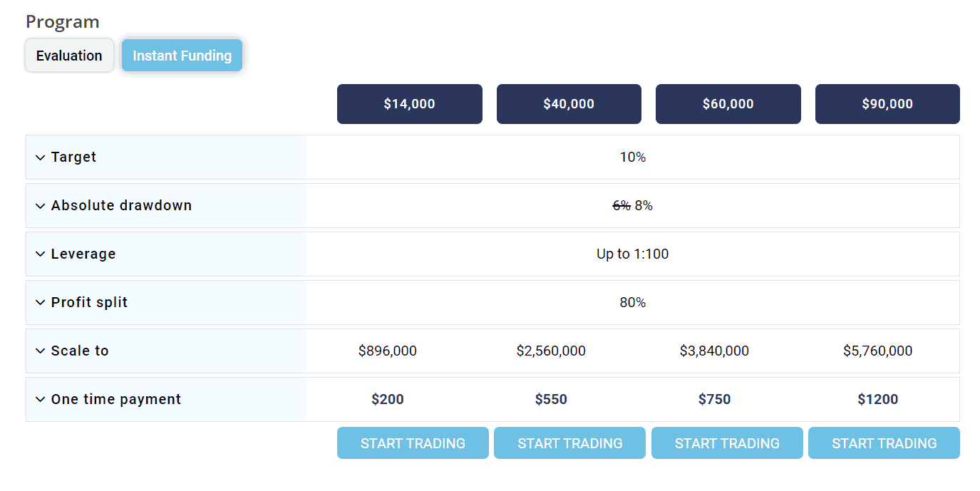Viewport: 980px width, 491px height.
Task: Choose the $40,000 account size
Action: [x=569, y=104]
